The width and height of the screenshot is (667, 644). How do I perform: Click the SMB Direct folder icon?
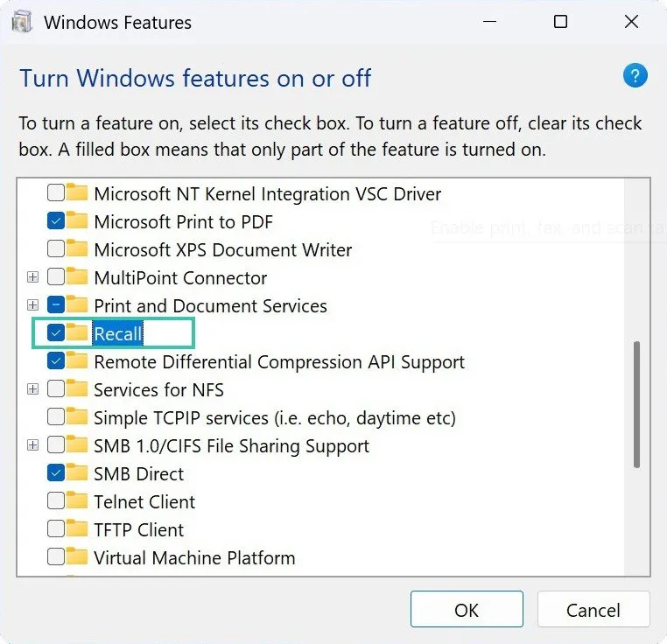click(78, 473)
